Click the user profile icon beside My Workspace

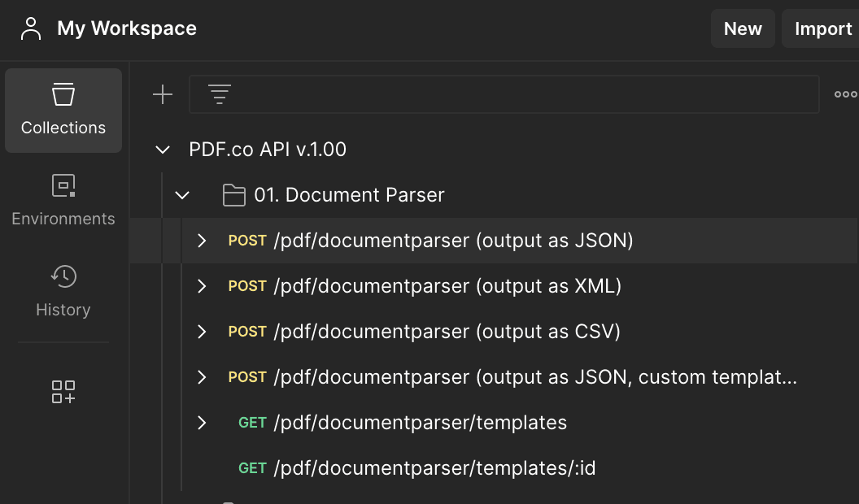click(x=31, y=28)
